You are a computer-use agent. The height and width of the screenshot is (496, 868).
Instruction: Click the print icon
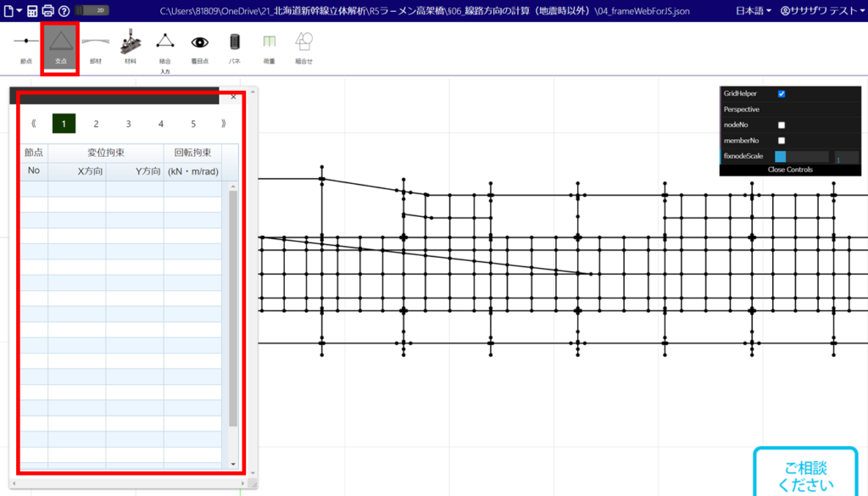(x=48, y=10)
